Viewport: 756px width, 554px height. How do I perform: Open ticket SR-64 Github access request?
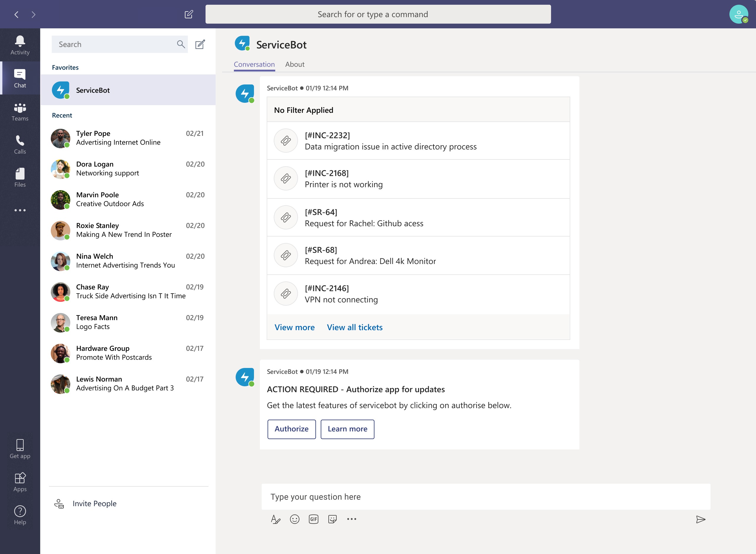(x=418, y=217)
